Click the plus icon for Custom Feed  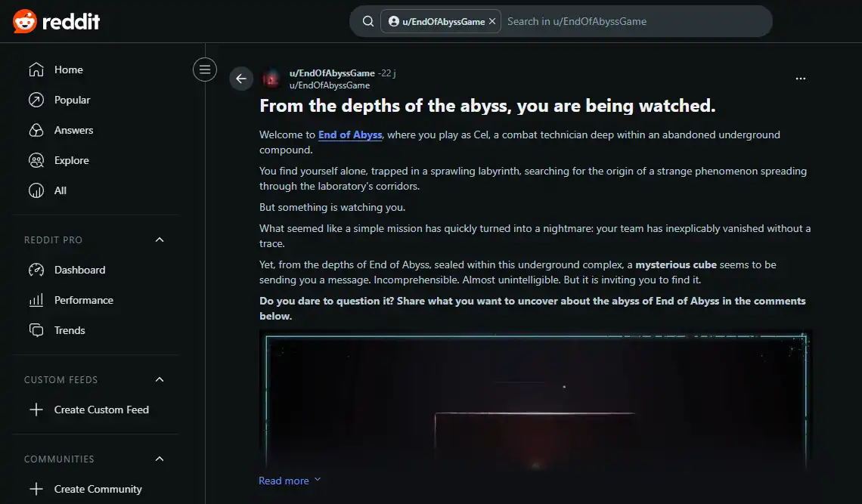pyautogui.click(x=36, y=410)
